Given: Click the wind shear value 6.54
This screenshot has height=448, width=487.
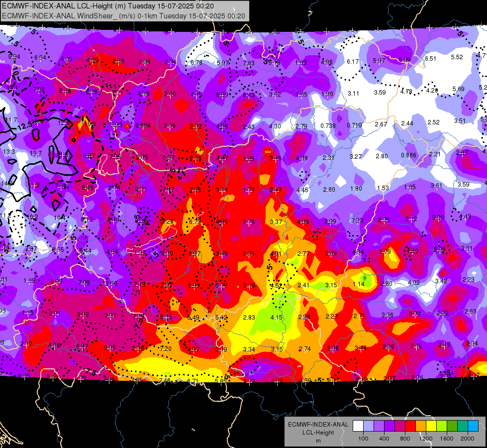Looking at the screenshot, I should (x=40, y=58).
